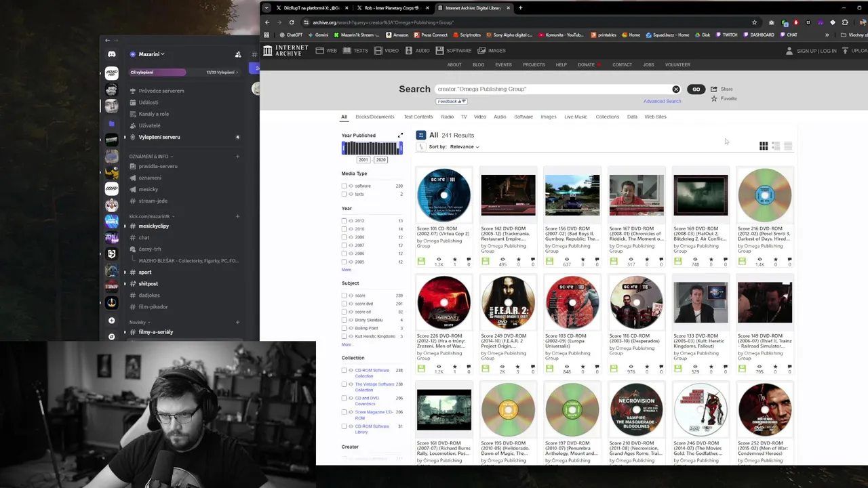868x488 pixels.
Task: Switch to Rob - Inter Planetary Corps tab
Action: tap(393, 8)
